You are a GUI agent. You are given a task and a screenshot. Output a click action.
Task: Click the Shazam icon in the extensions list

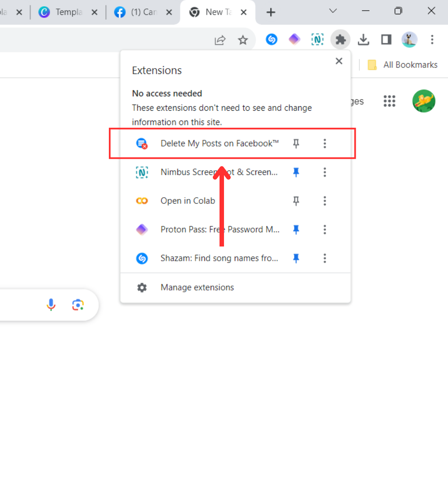coord(142,258)
